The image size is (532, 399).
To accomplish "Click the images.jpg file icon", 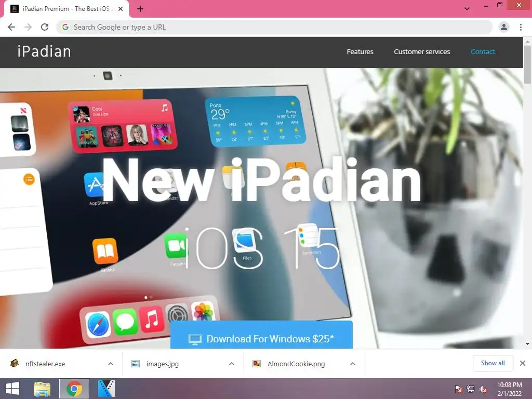I will (136, 364).
